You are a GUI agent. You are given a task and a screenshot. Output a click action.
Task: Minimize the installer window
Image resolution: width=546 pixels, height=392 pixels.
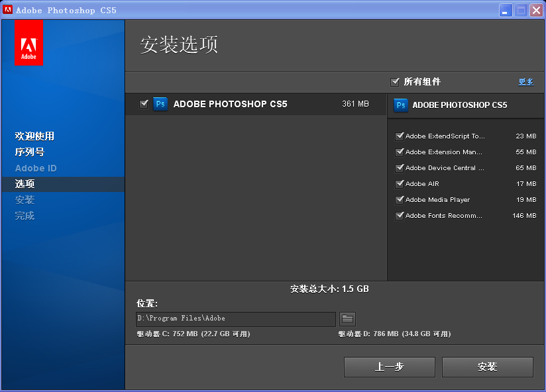click(x=506, y=11)
